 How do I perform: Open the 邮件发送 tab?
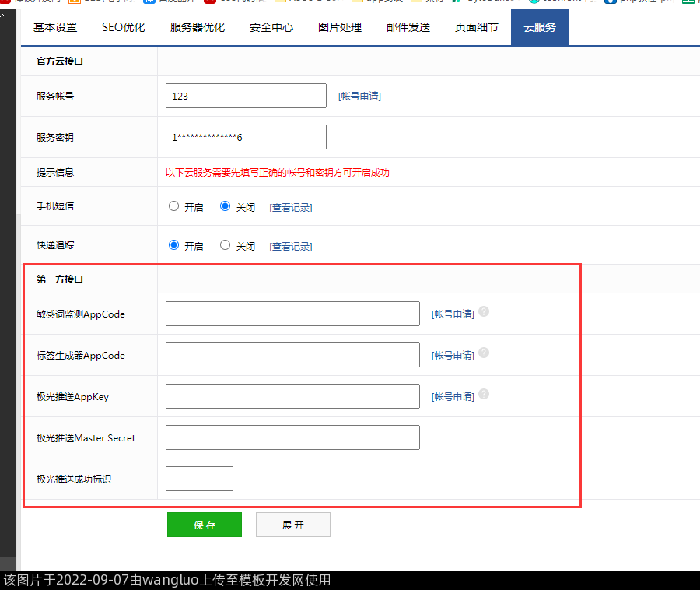tap(408, 28)
